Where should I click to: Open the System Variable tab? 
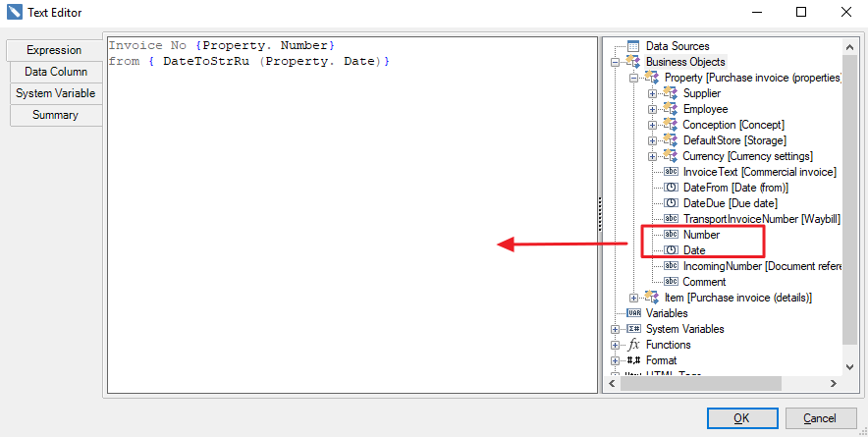point(56,93)
